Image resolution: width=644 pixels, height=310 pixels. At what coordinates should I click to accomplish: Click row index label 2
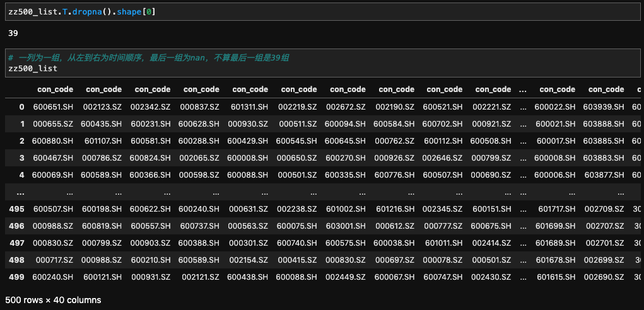click(21, 141)
